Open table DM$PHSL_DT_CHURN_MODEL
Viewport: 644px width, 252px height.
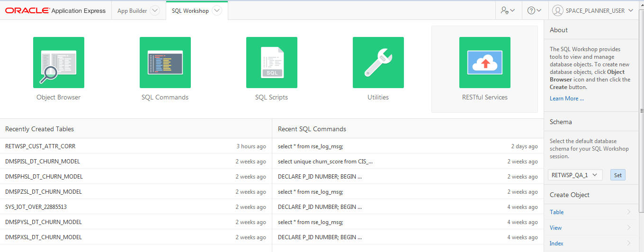tap(44, 177)
